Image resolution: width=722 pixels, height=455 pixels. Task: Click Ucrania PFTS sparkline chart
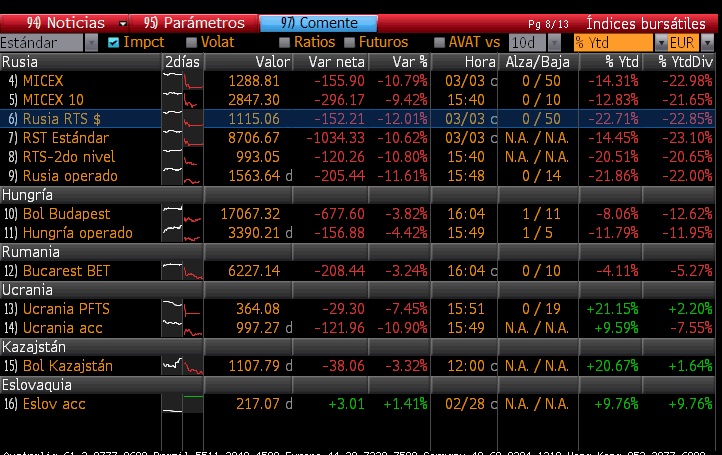tap(182, 309)
